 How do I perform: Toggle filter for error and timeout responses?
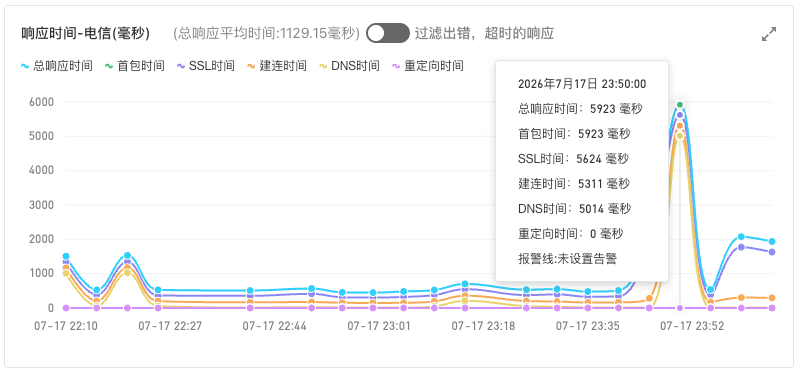[x=388, y=33]
